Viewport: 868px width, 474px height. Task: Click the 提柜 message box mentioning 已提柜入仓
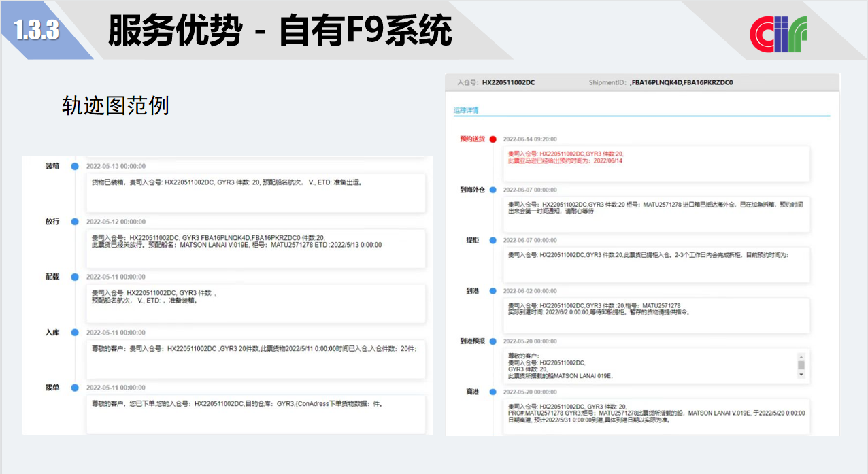pos(656,265)
